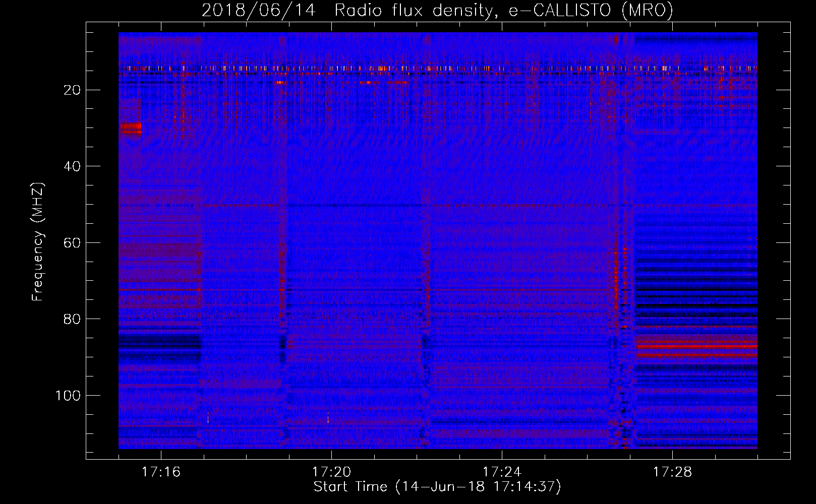Select the date 2018/06/14 in the title
The image size is (816, 504).
pos(259,10)
